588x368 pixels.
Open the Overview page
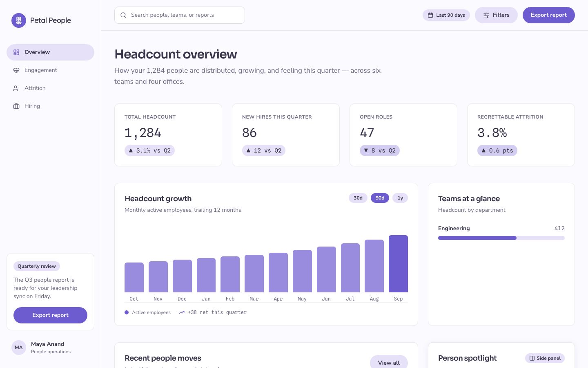tap(50, 52)
